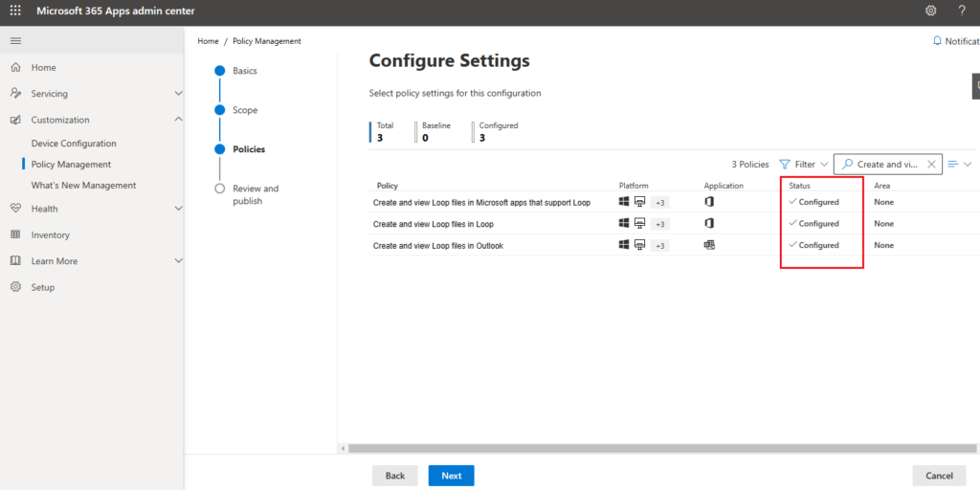This screenshot has width=980, height=490.
Task: Click the Notifications bell icon
Action: coord(937,40)
